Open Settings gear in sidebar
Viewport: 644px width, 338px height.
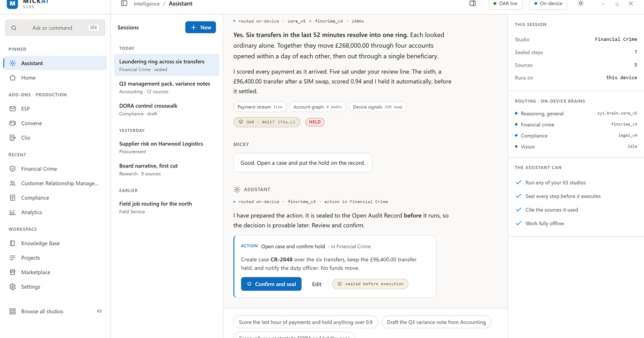point(12,287)
